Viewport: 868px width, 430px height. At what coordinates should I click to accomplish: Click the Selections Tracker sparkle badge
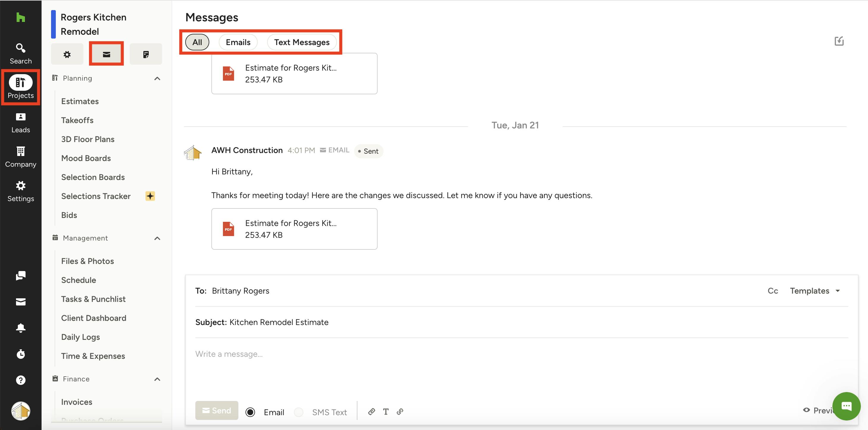coord(150,196)
